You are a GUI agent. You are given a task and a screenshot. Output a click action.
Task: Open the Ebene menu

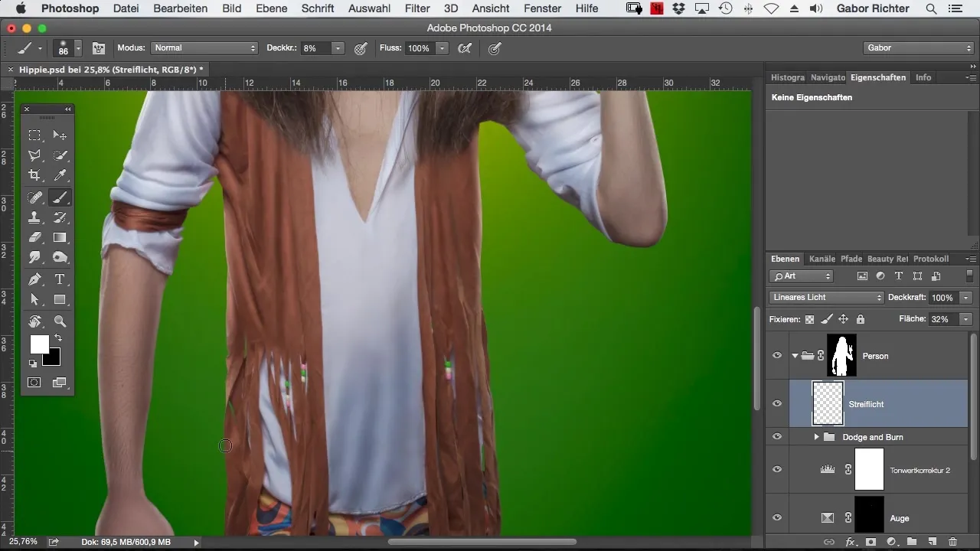(271, 8)
